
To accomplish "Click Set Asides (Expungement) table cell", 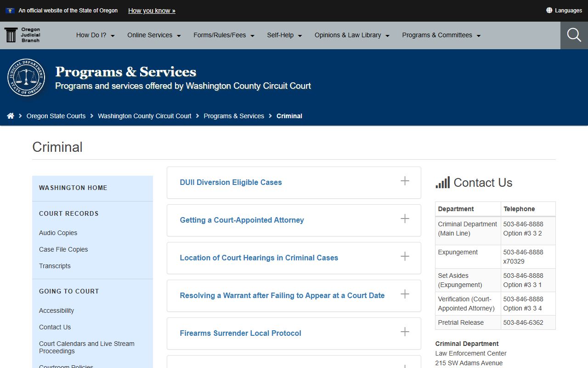I will tap(468, 280).
